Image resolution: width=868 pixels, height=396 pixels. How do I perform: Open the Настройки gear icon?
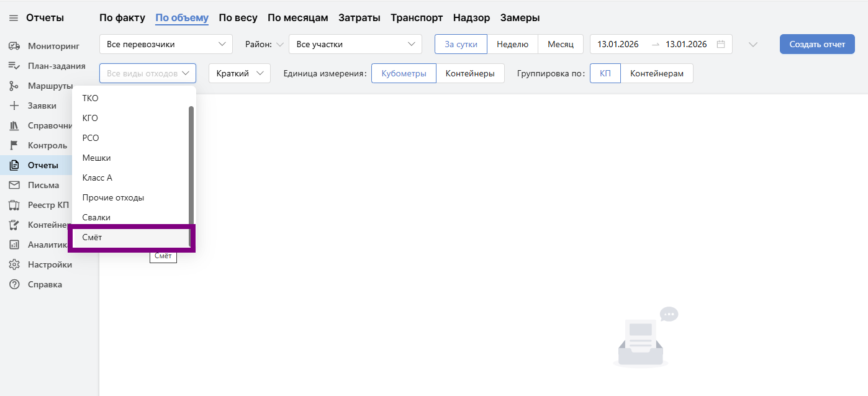[15, 264]
